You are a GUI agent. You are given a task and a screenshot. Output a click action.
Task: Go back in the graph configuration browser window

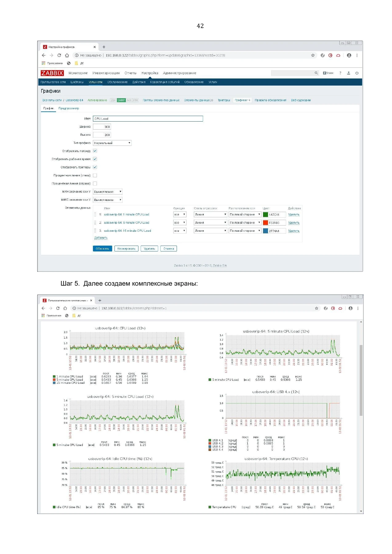click(44, 55)
